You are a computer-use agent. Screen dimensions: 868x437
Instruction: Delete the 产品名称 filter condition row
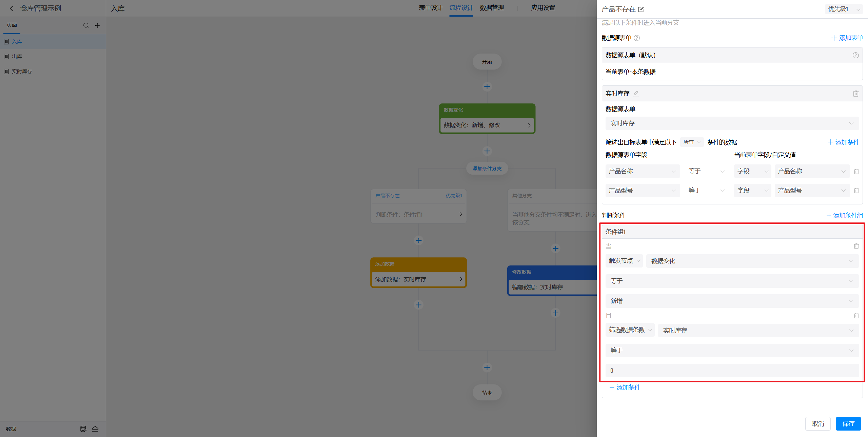(856, 172)
